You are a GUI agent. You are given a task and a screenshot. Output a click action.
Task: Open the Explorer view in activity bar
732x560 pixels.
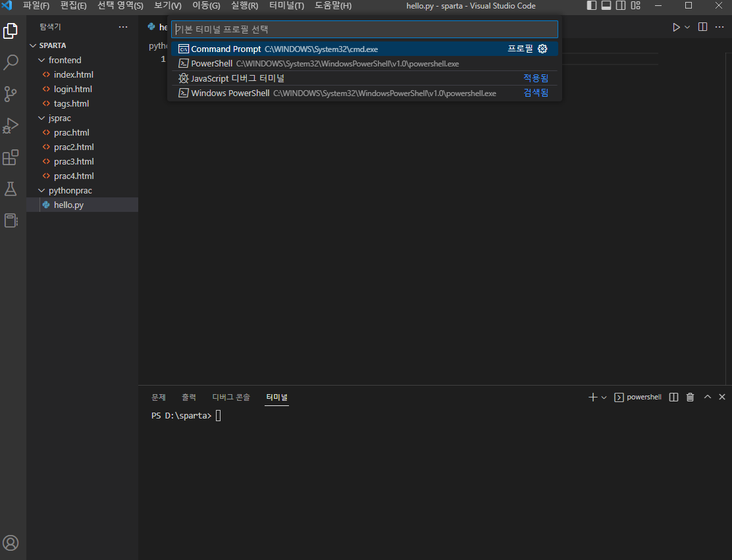pos(11,31)
